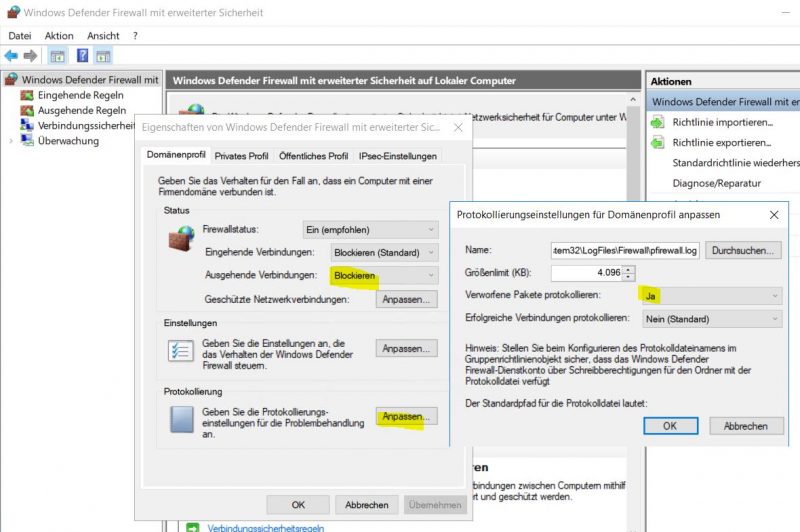The height and width of the screenshot is (532, 800).
Task: Click Anpassen in the Einstellungen section
Action: [x=407, y=348]
